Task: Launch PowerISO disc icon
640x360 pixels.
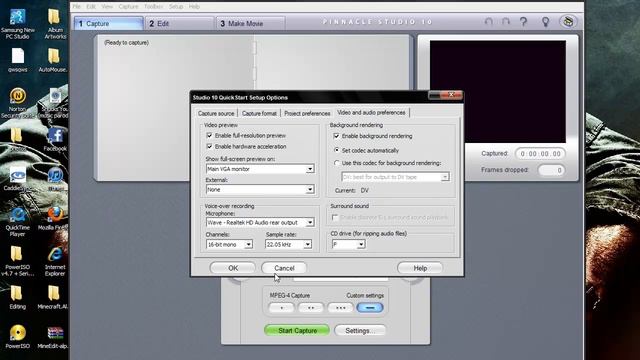Action: 18,337
